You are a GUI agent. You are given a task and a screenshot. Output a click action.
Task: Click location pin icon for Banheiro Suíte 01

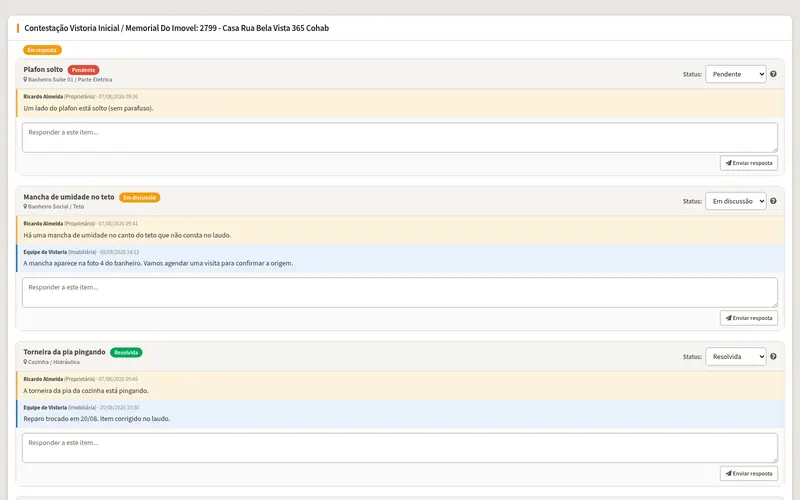click(x=25, y=80)
